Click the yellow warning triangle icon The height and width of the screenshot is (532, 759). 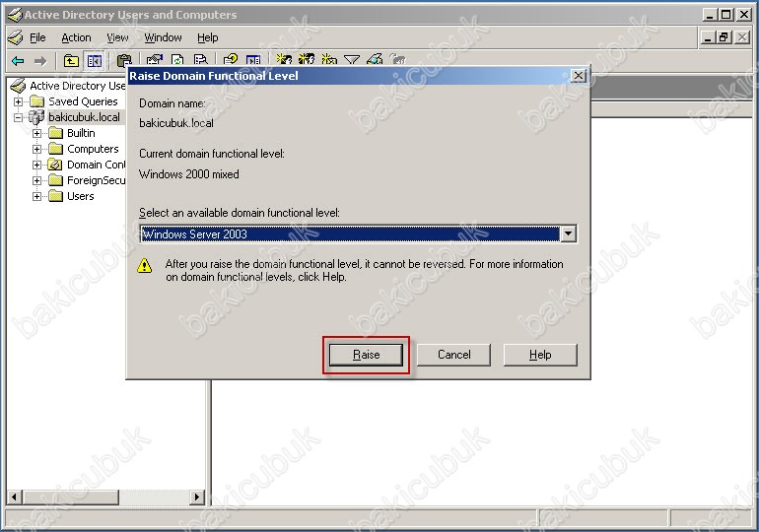click(144, 266)
